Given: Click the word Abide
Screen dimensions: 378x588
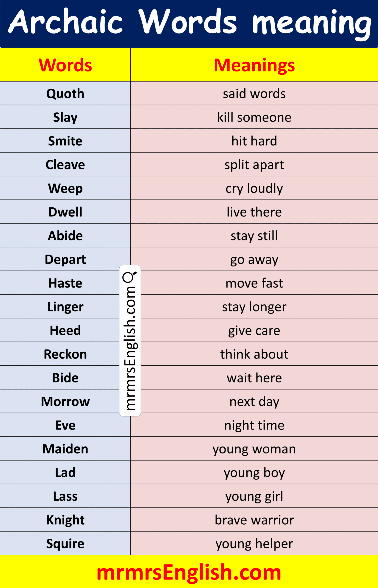Looking at the screenshot, I should click(65, 236).
